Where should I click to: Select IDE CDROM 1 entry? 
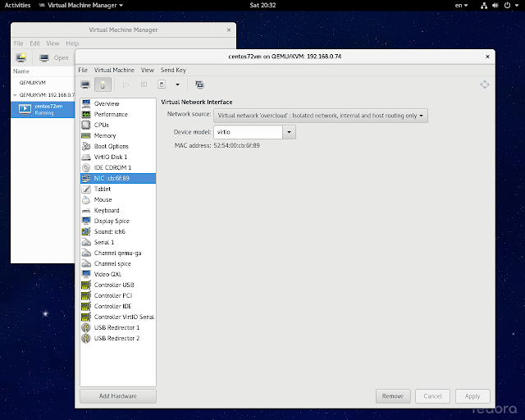pos(118,167)
